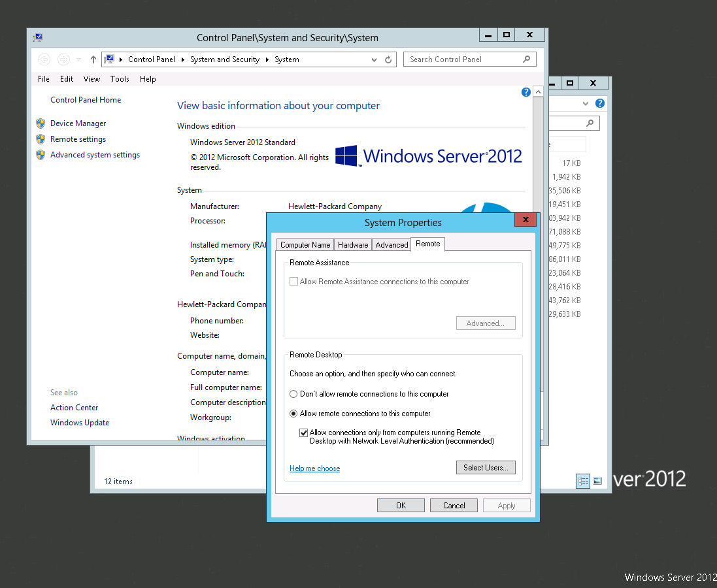Click scroll up arrow in System window
This screenshot has width=717, height=588.
(538, 92)
